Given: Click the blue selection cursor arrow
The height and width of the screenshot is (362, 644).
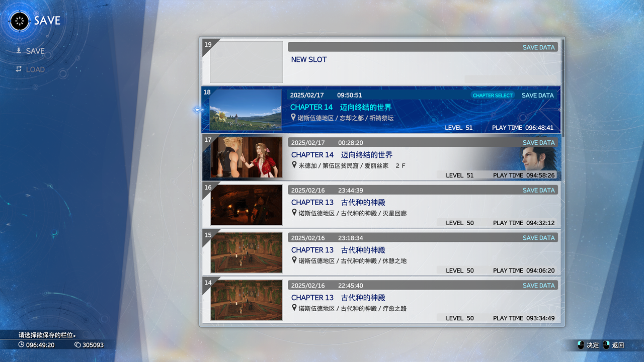Looking at the screenshot, I should [198, 110].
